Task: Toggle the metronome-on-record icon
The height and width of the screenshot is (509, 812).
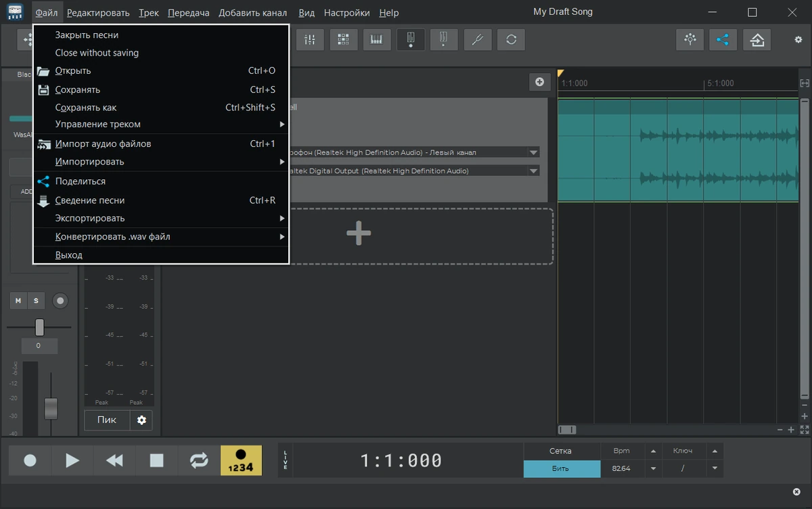Action: [x=410, y=40]
